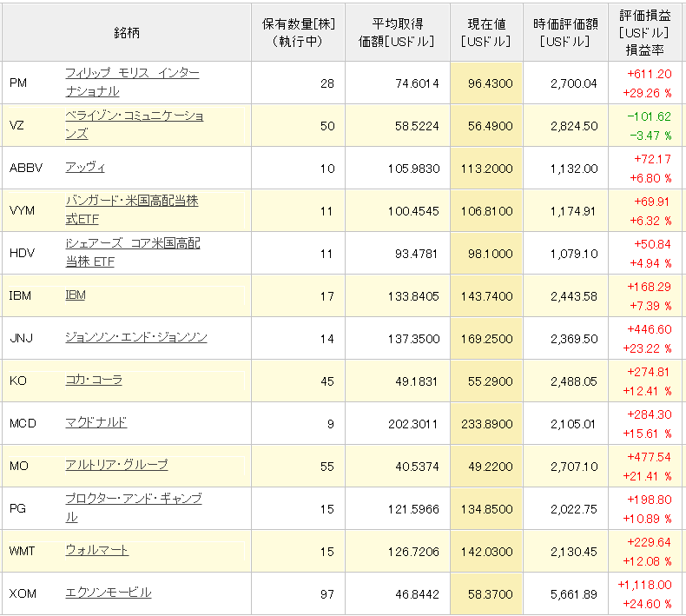This screenshot has height=616, width=686.
Task: Click current price 169.2500 for JNJ
Action: (486, 339)
